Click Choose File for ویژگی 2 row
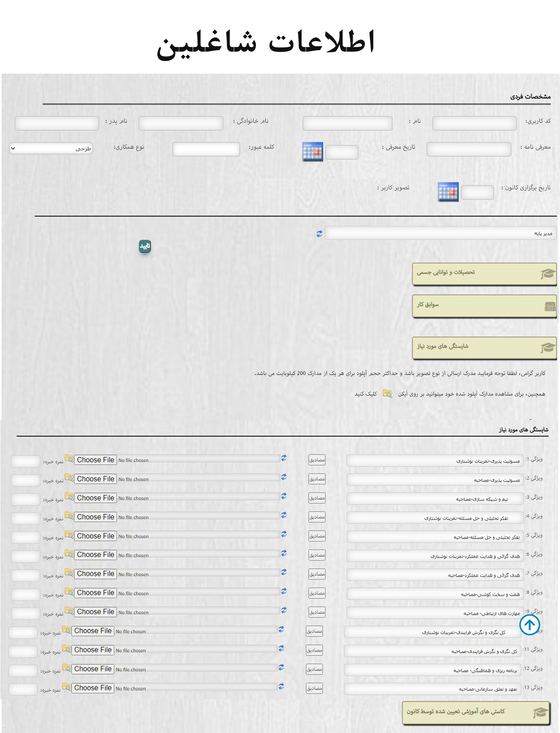Image resolution: width=560 pixels, height=733 pixels. (95, 479)
